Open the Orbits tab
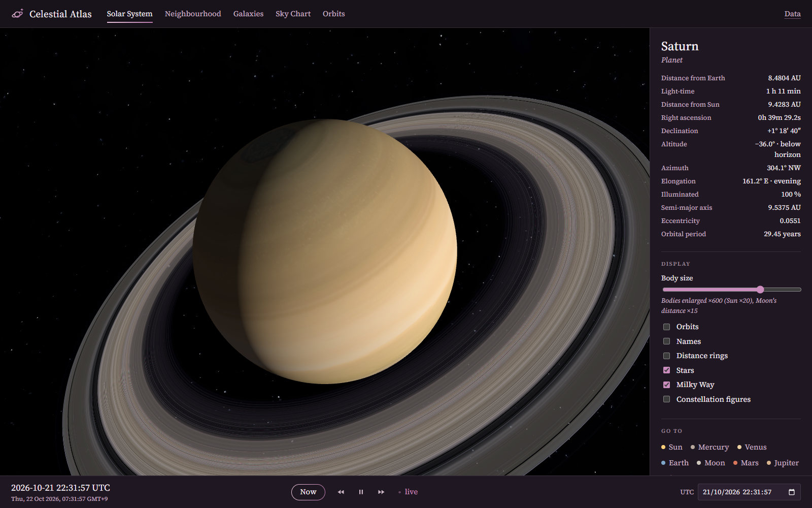The image size is (812, 508). pyautogui.click(x=333, y=14)
